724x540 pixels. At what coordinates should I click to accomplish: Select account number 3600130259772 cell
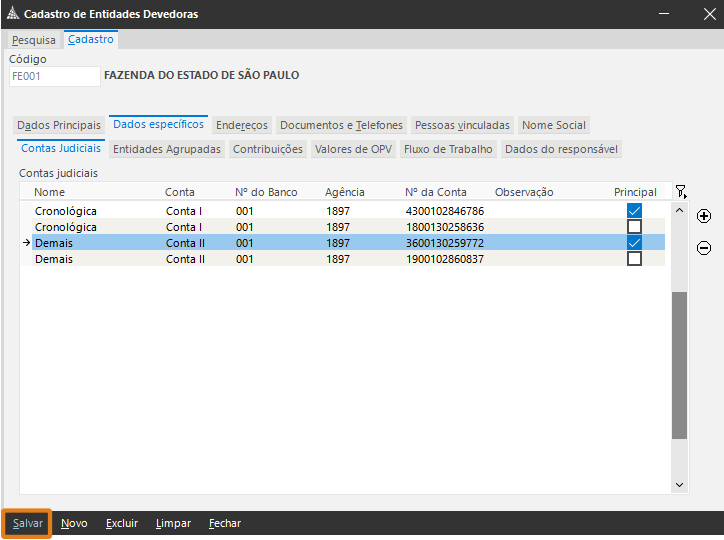point(445,243)
